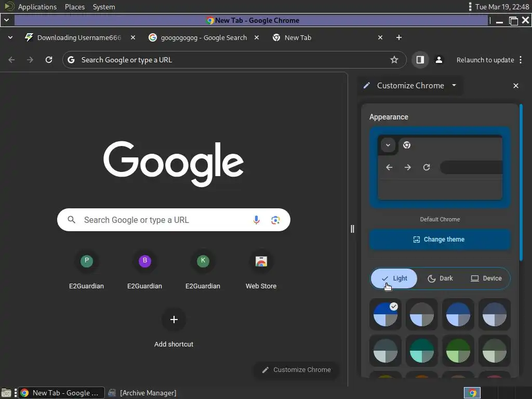This screenshot has height=399, width=532.
Task: Pick the teal color swatch
Action: [x=422, y=351]
